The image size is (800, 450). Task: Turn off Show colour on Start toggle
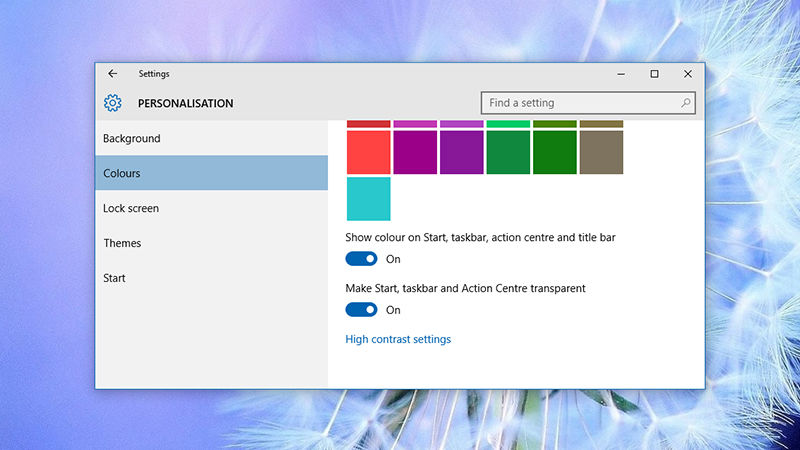tap(361, 259)
